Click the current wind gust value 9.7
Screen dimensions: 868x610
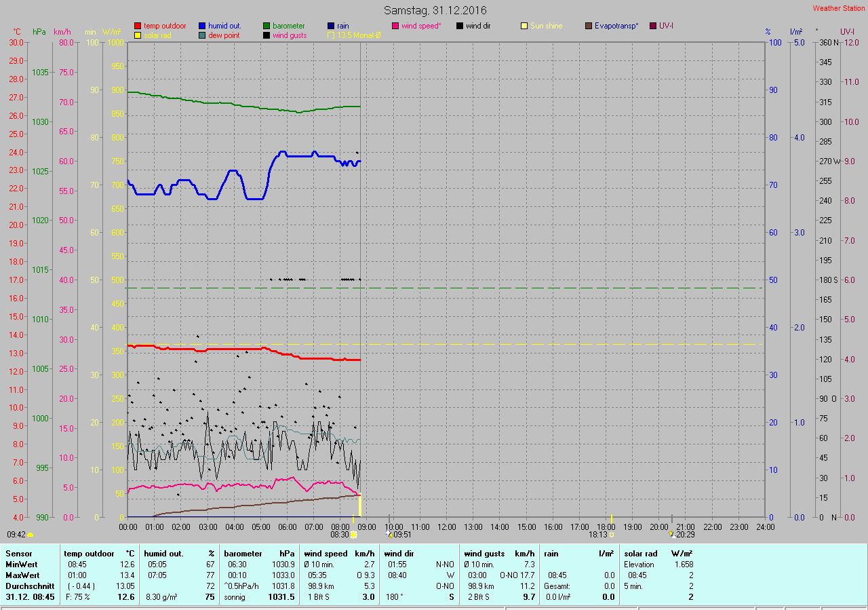coord(529,597)
